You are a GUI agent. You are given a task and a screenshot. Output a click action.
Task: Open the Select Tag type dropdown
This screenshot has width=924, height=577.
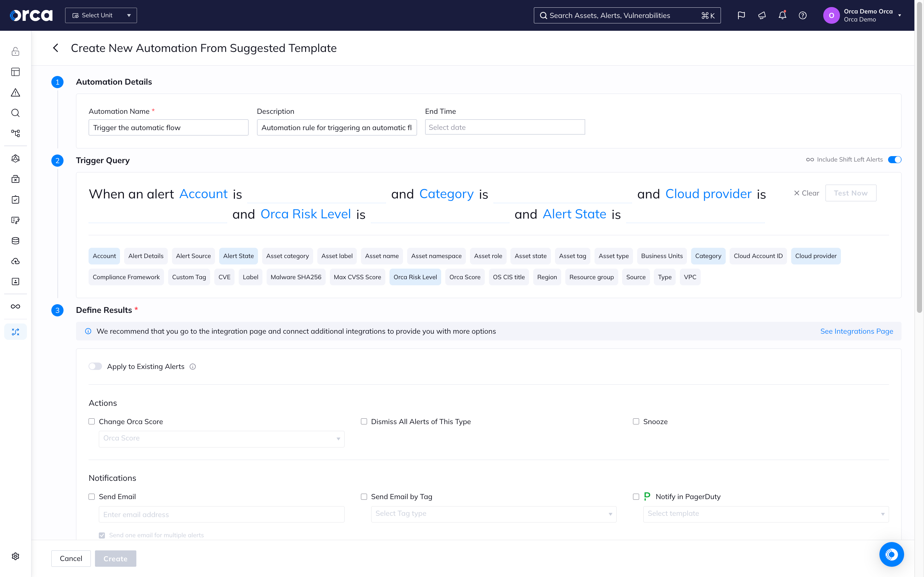click(493, 514)
